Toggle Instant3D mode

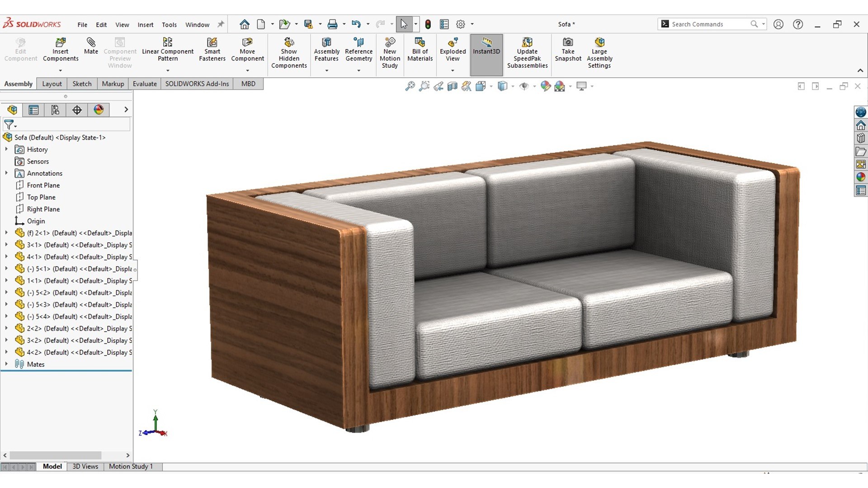click(x=486, y=55)
